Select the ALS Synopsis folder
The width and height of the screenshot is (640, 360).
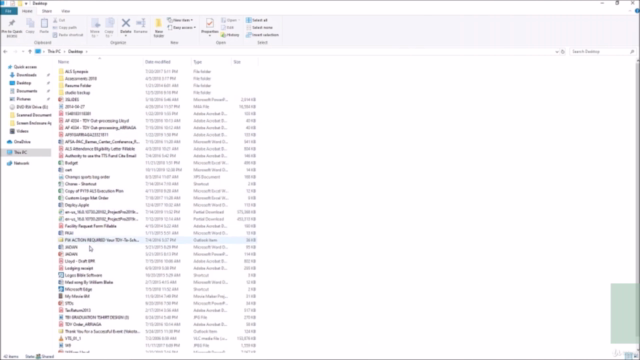point(76,71)
